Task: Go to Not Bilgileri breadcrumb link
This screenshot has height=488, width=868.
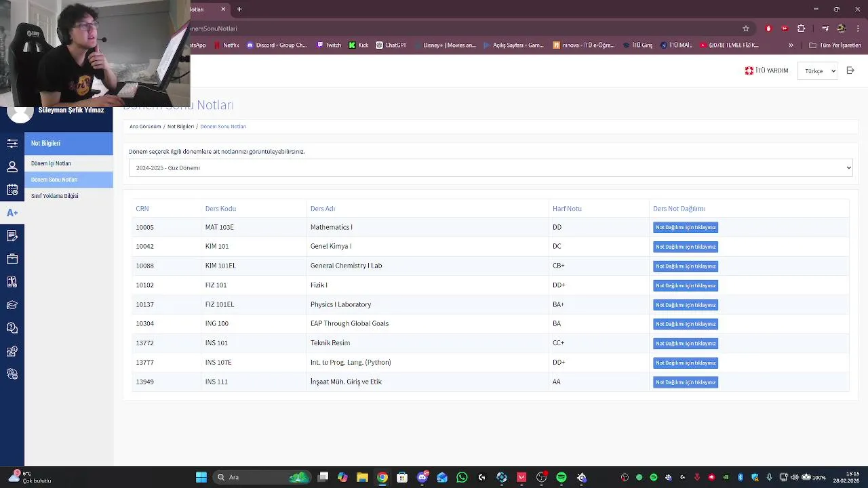Action: pos(180,127)
